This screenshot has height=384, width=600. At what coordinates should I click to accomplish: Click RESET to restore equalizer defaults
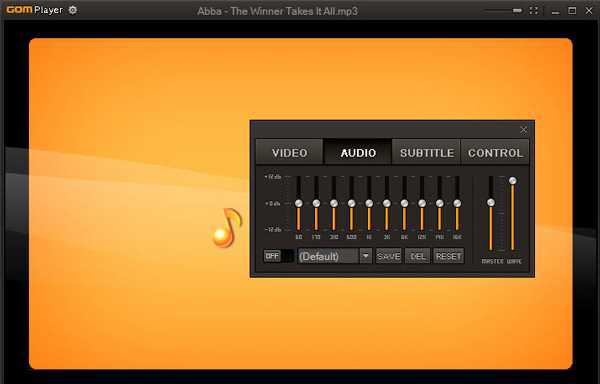point(448,256)
